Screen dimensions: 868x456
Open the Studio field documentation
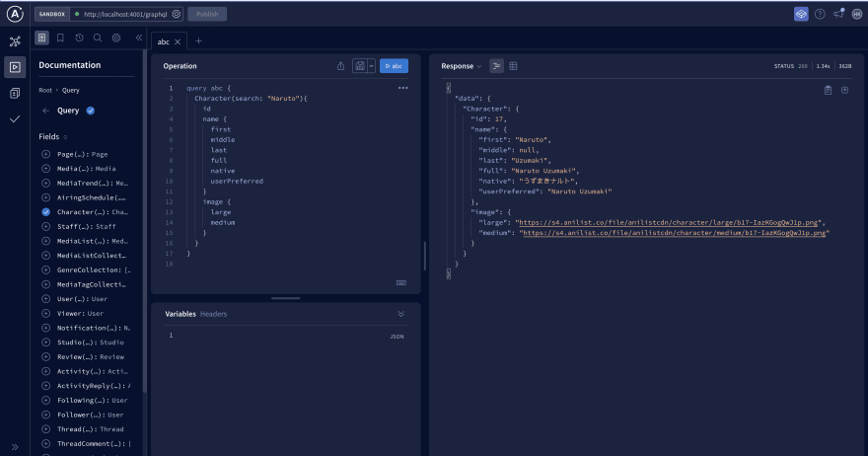90,342
